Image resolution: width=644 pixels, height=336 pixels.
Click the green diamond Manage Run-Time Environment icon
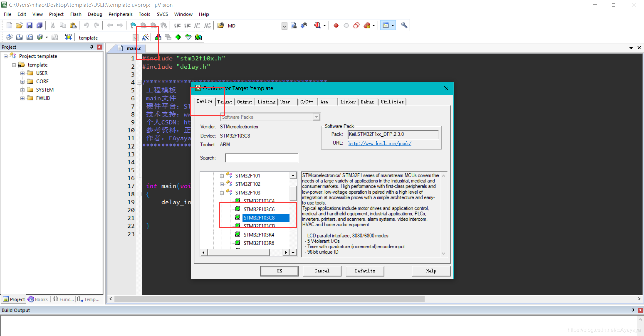(x=178, y=37)
